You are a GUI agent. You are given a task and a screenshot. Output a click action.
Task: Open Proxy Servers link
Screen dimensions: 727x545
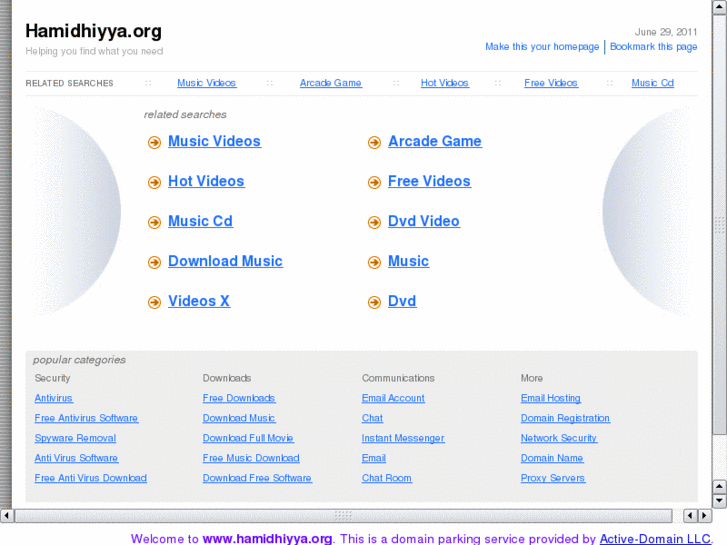pyautogui.click(x=553, y=478)
